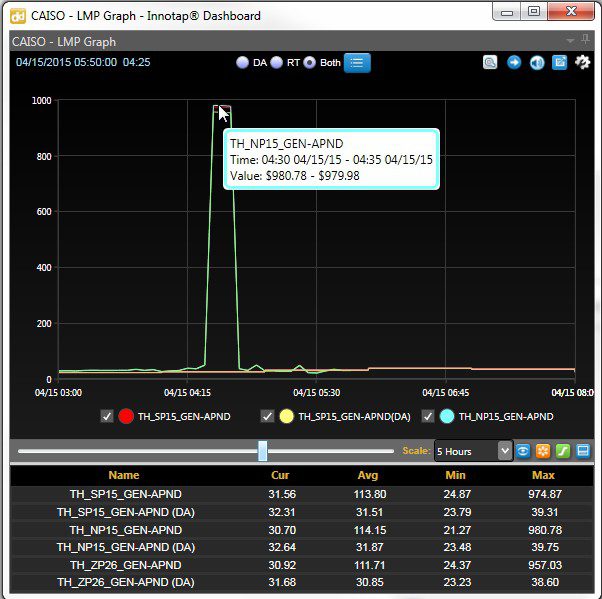Click Min value 21.27
This screenshot has width=602, height=599.
[x=457, y=530]
